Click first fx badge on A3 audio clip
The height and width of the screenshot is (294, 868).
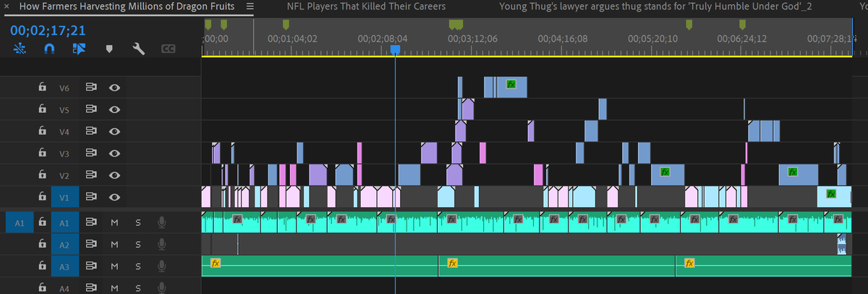[215, 262]
